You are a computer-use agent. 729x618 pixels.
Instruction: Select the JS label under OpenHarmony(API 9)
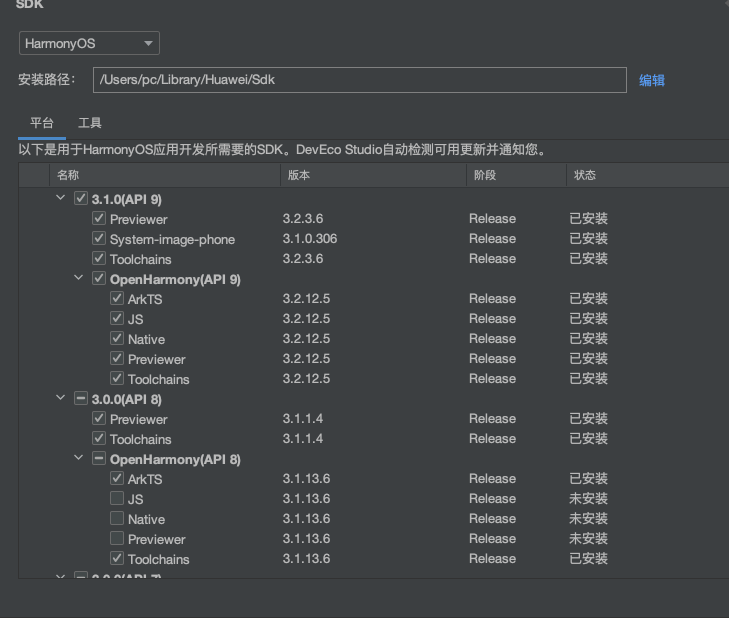136,319
